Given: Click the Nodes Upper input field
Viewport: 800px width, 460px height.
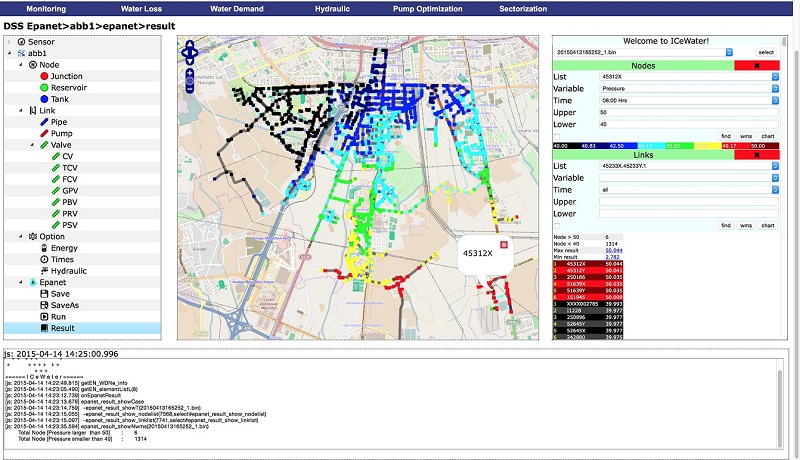Looking at the screenshot, I should click(x=689, y=112).
